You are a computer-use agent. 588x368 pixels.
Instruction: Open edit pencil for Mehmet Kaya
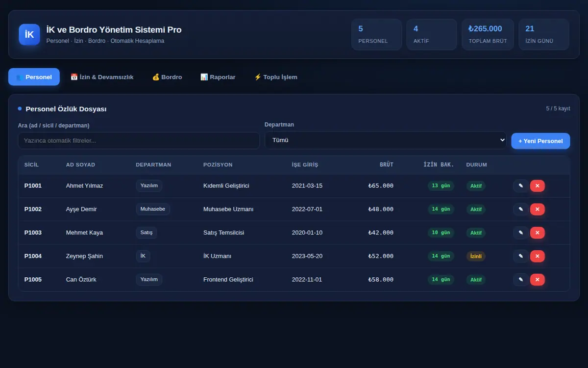pyautogui.click(x=521, y=233)
